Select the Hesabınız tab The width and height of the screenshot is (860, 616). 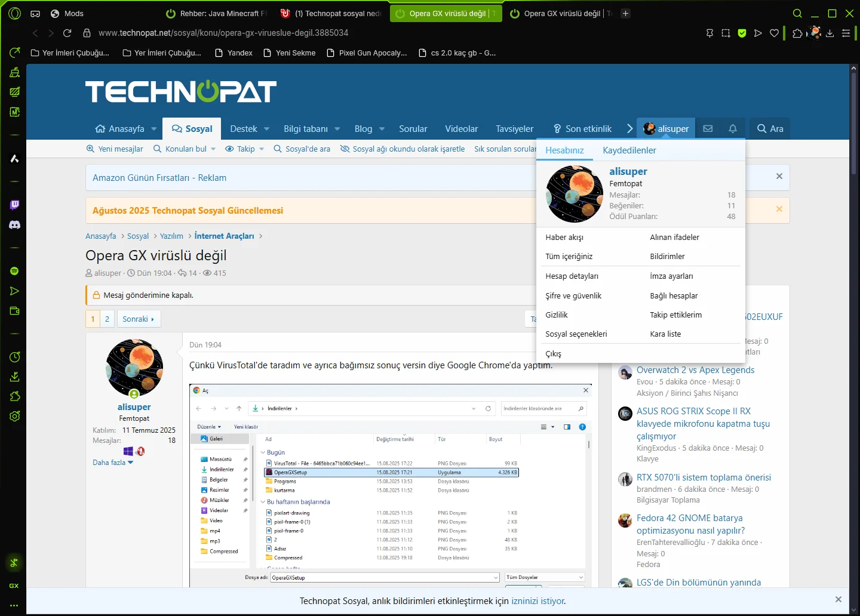565,150
